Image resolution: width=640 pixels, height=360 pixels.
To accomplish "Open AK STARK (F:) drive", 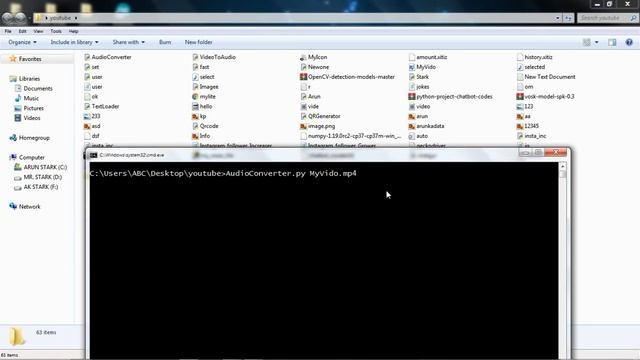I will (40, 187).
